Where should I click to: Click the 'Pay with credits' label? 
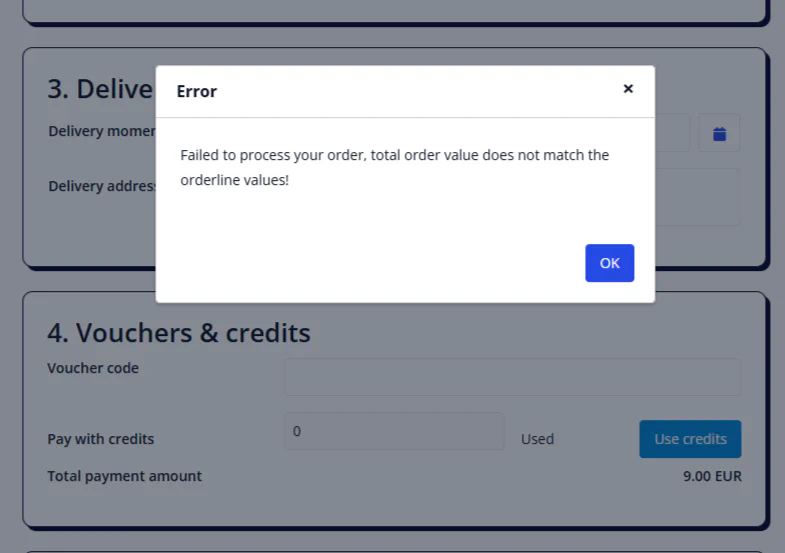[x=101, y=439]
